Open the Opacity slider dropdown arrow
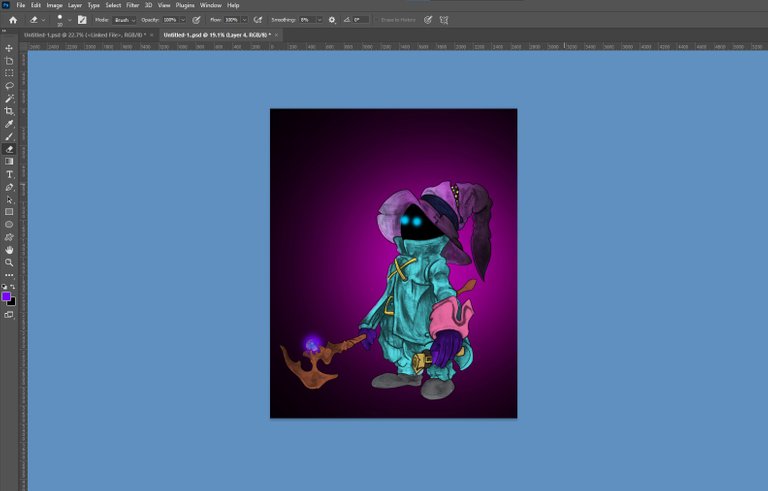Screen dimensions: 768x491 [183, 20]
